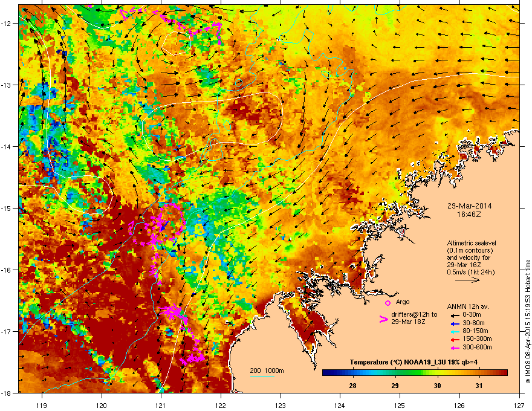The height and width of the screenshot is (411, 532).
Task: Click latitude axis label -14
Action: tap(6, 146)
